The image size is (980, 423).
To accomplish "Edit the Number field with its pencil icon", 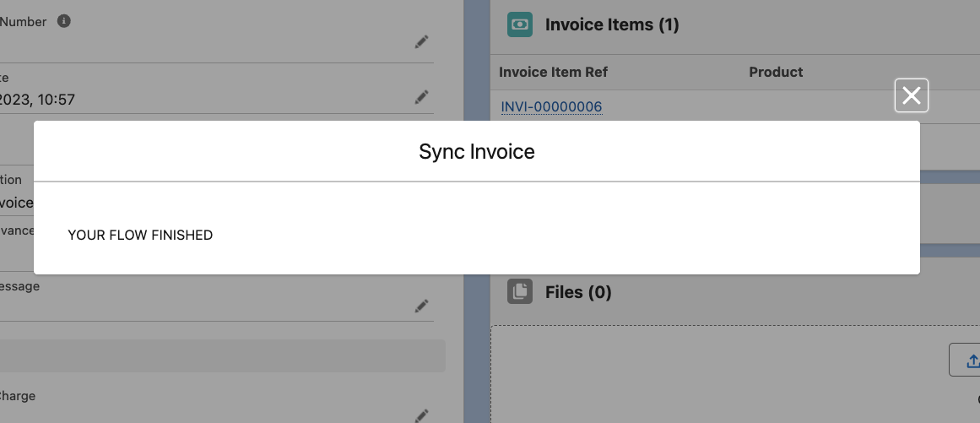I will pyautogui.click(x=421, y=42).
